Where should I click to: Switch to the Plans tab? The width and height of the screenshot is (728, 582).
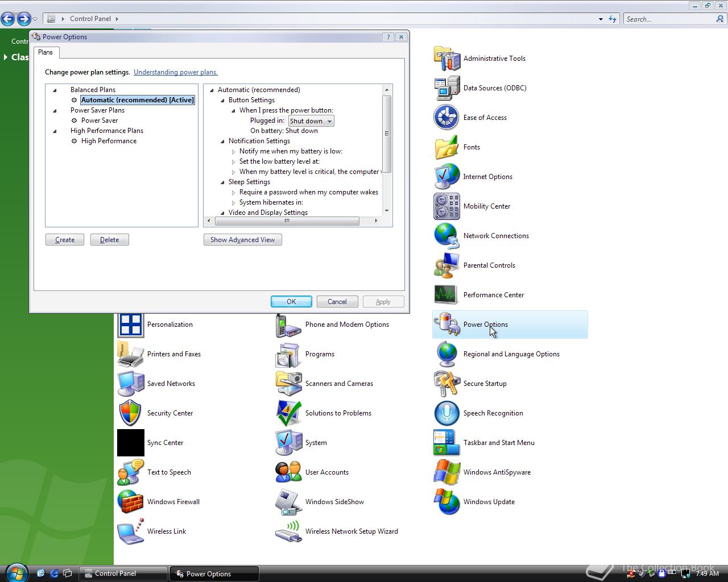click(x=45, y=52)
